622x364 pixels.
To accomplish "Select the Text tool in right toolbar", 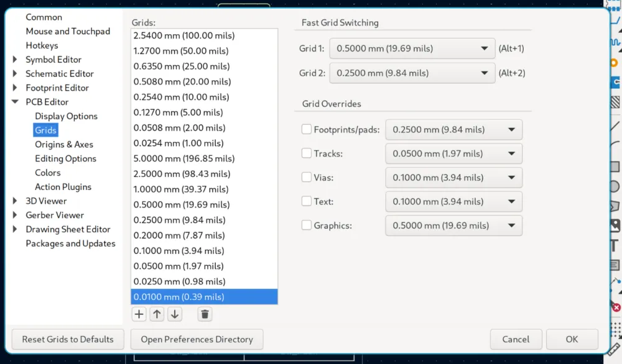I will (x=615, y=245).
